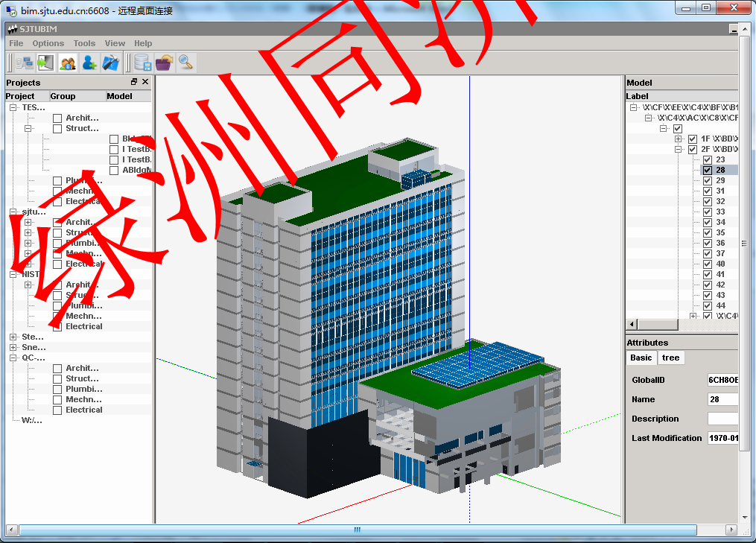Open the Tools menu
The image size is (756, 543).
tap(84, 43)
